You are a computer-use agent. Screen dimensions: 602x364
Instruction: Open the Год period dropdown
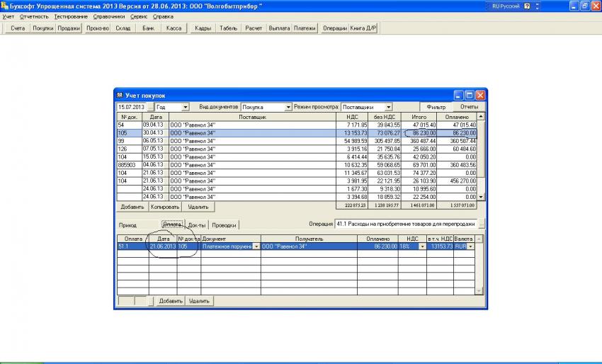tap(186, 107)
